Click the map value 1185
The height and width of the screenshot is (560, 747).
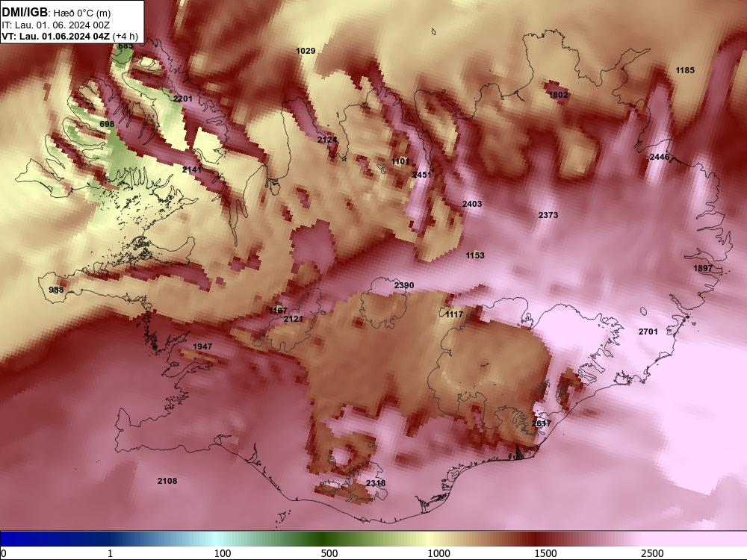point(685,70)
